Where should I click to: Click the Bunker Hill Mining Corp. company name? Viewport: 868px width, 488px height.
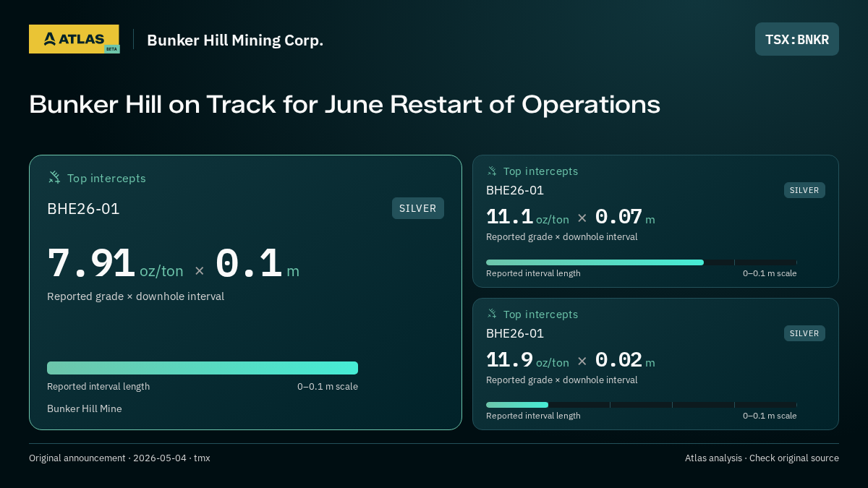click(x=235, y=40)
